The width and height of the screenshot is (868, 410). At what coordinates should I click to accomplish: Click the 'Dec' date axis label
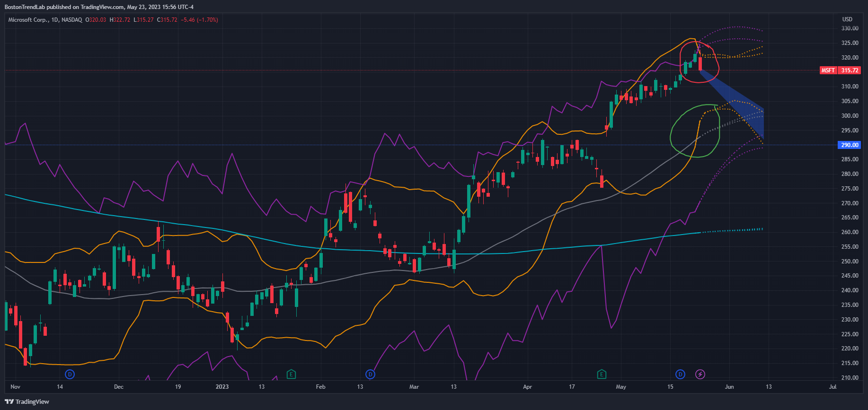[x=119, y=387]
